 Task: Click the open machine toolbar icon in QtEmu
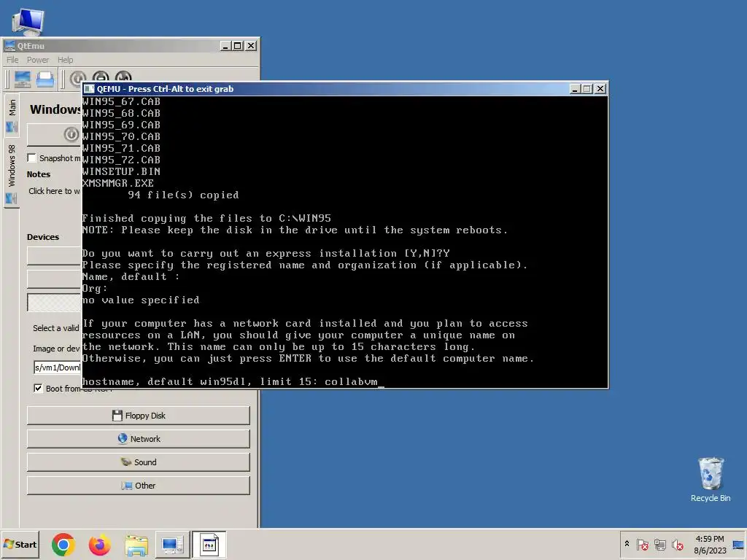pyautogui.click(x=45, y=79)
